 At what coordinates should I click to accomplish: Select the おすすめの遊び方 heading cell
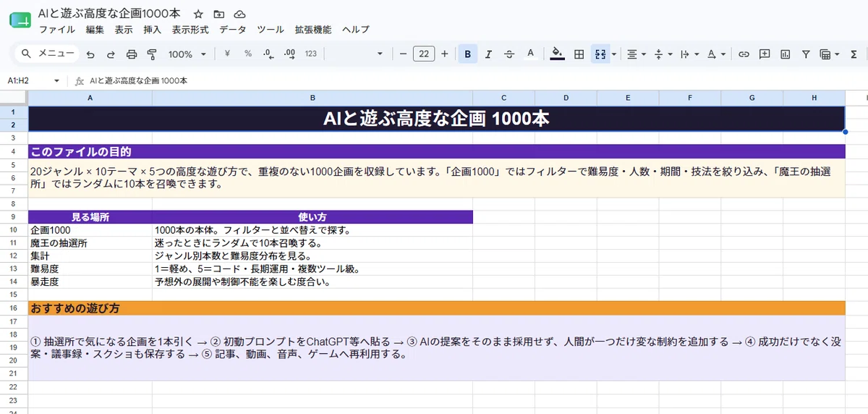click(436, 308)
